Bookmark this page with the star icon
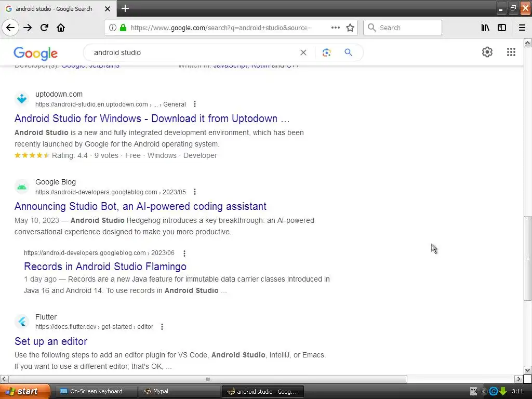Image resolution: width=532 pixels, height=399 pixels. pyautogui.click(x=350, y=28)
